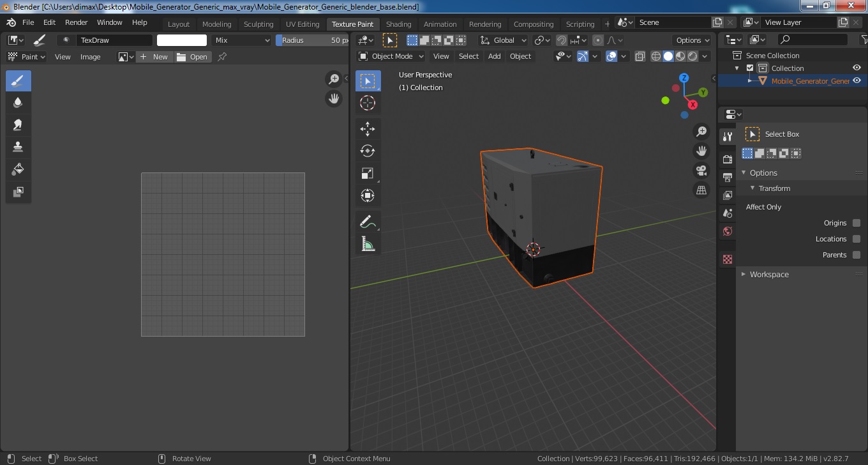Click the pan hand icon in image editor
Image resolution: width=868 pixels, height=465 pixels.
(334, 98)
